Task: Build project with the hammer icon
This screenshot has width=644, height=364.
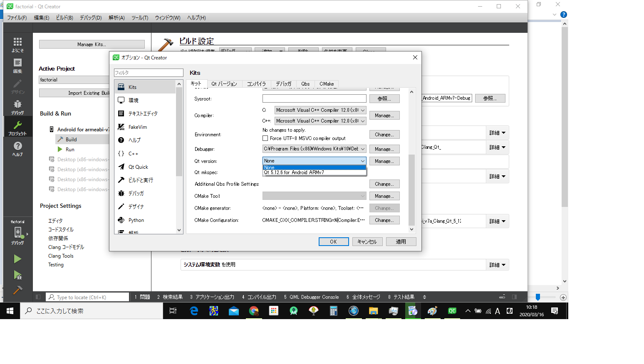Action: (17, 290)
